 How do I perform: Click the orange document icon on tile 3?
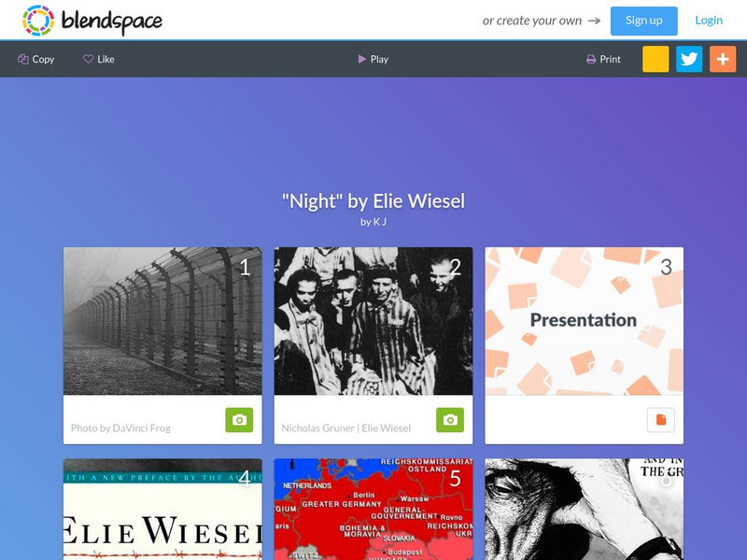[x=661, y=419]
